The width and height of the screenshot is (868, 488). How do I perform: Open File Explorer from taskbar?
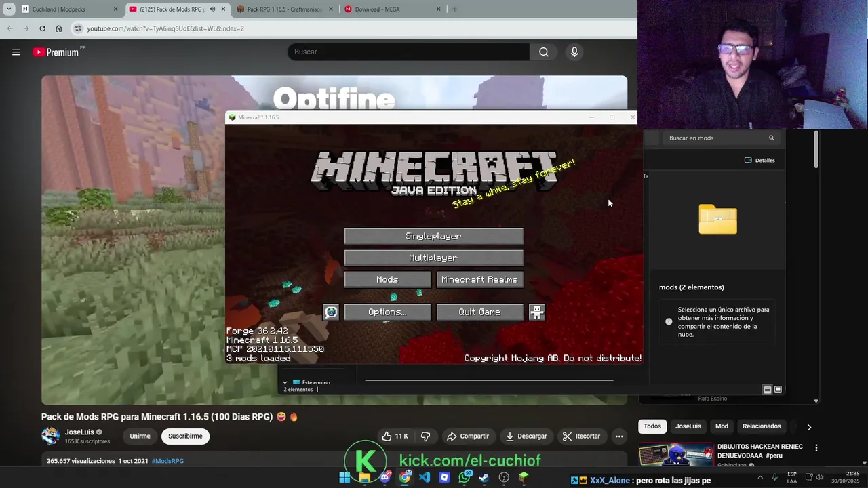coord(365,477)
